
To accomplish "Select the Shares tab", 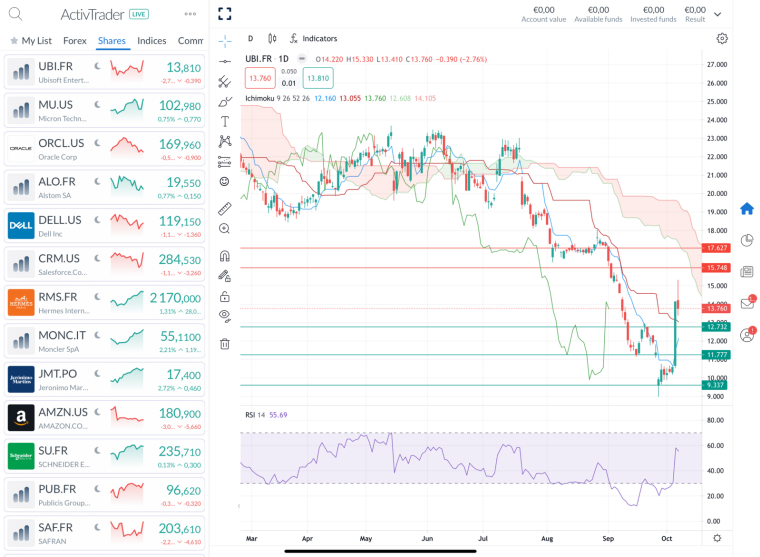I will (x=111, y=41).
